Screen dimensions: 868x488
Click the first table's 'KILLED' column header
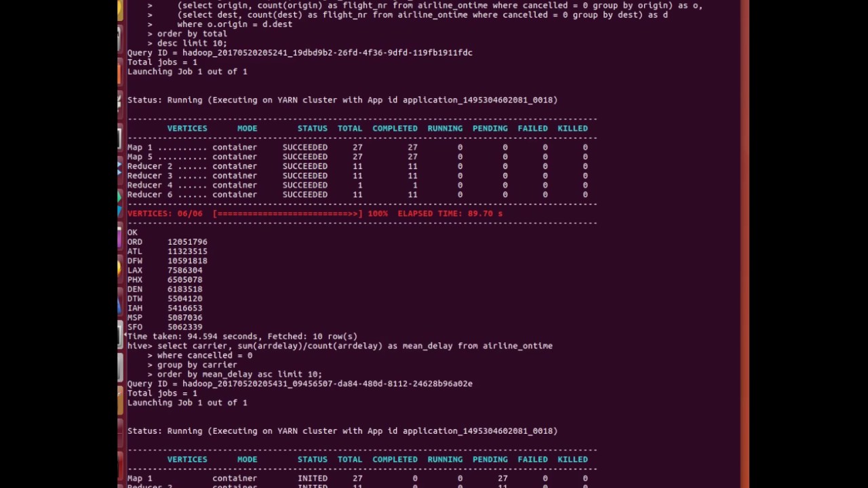tap(572, 128)
